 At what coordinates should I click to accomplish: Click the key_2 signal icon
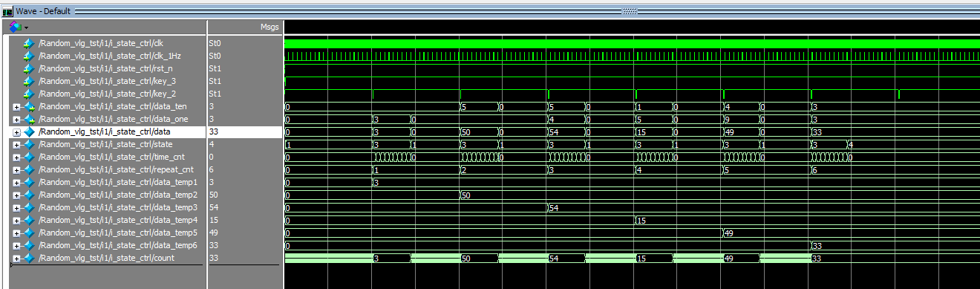[x=29, y=94]
